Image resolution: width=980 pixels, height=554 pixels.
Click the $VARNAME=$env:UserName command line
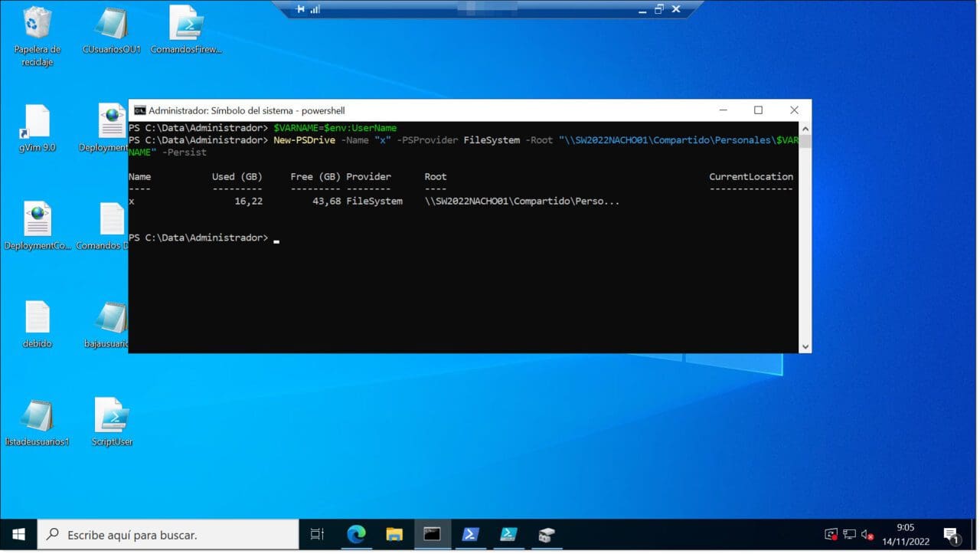[335, 128]
